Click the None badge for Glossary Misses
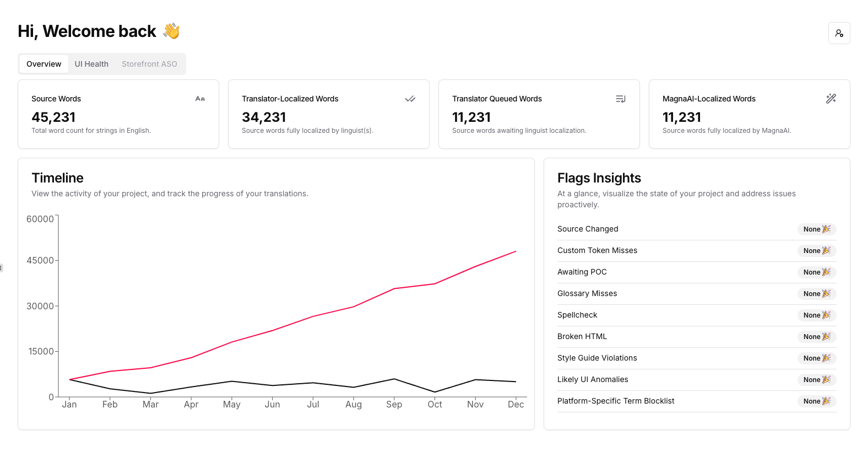Image resolution: width=868 pixels, height=451 pixels. (817, 294)
